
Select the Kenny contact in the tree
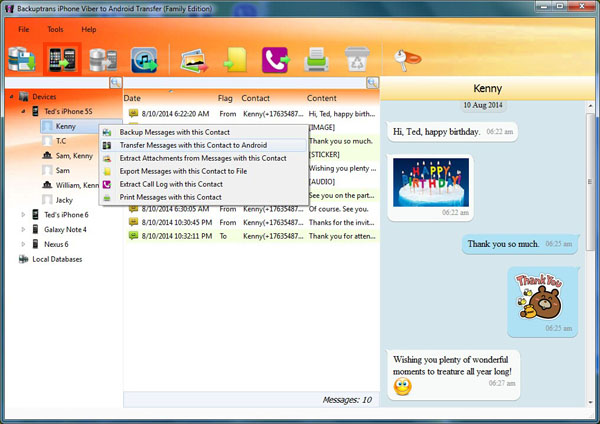[65, 126]
